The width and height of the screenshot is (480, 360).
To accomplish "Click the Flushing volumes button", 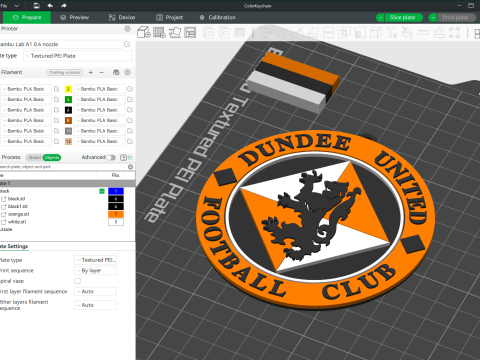I will pos(65,72).
